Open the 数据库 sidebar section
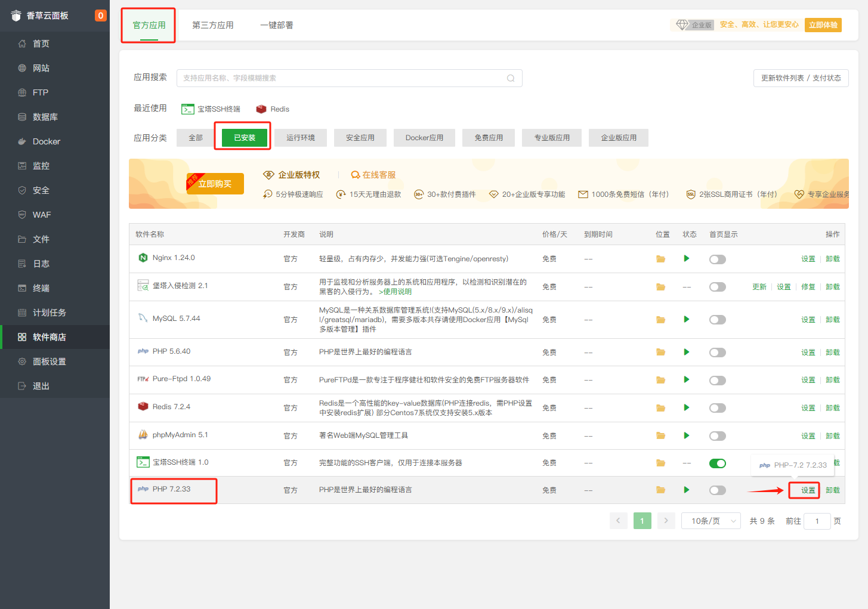Viewport: 868px width, 609px height. click(x=55, y=117)
